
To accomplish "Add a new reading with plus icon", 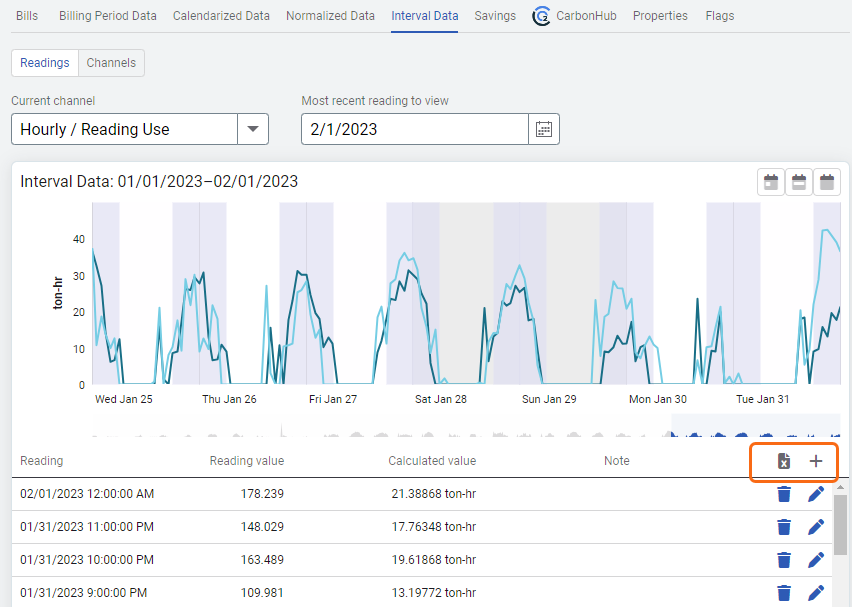I will click(x=816, y=461).
